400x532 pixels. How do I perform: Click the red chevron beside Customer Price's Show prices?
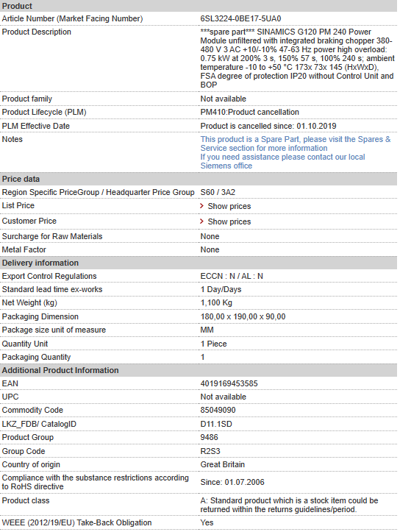point(201,221)
